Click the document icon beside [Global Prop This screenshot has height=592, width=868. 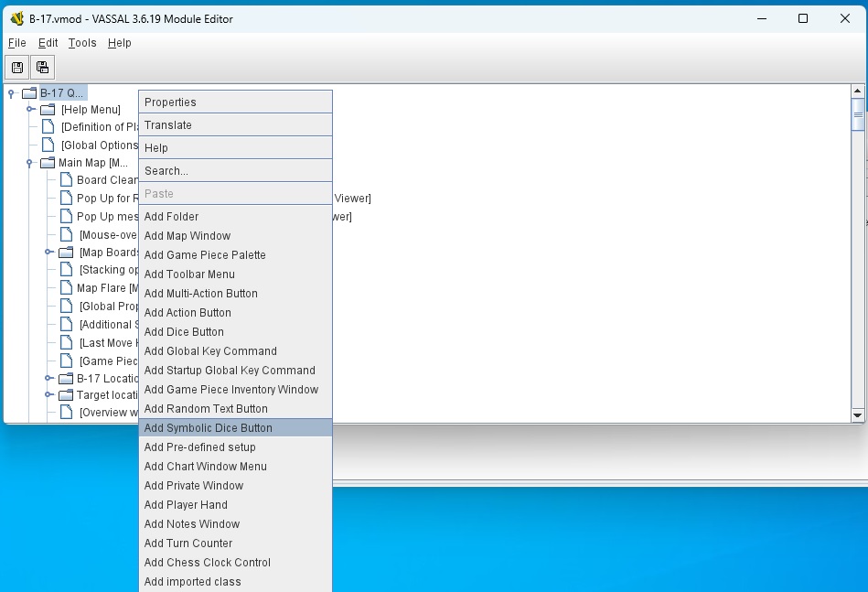(67, 307)
